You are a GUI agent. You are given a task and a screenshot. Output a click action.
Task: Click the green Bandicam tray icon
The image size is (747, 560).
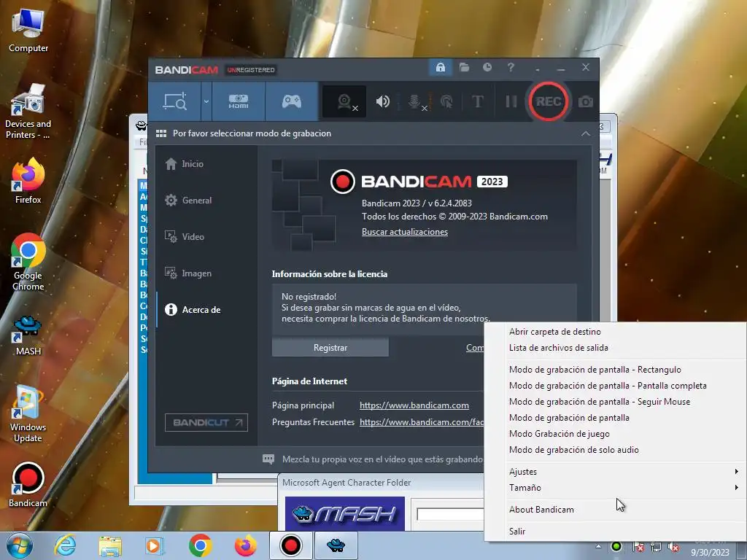616,546
